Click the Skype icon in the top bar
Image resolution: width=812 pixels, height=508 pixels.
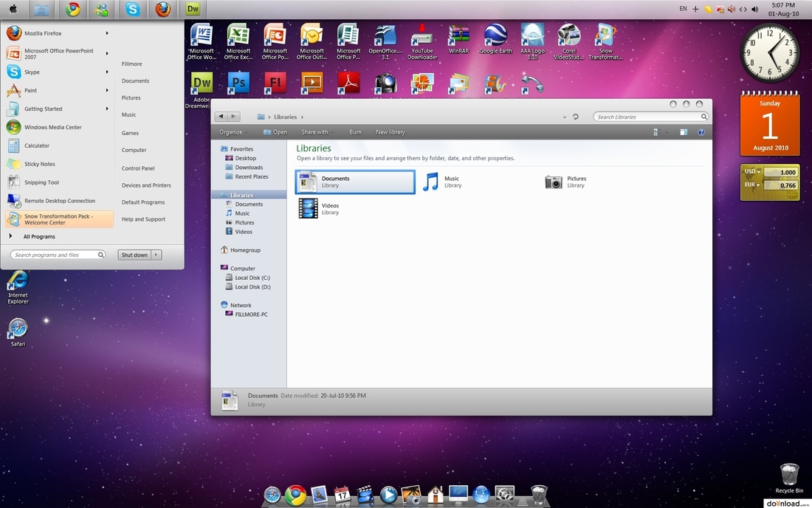click(x=133, y=10)
